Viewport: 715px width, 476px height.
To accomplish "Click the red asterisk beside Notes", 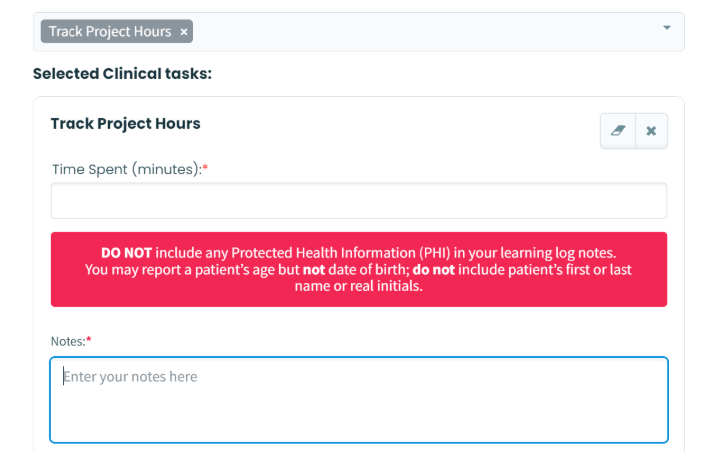I will 88,341.
